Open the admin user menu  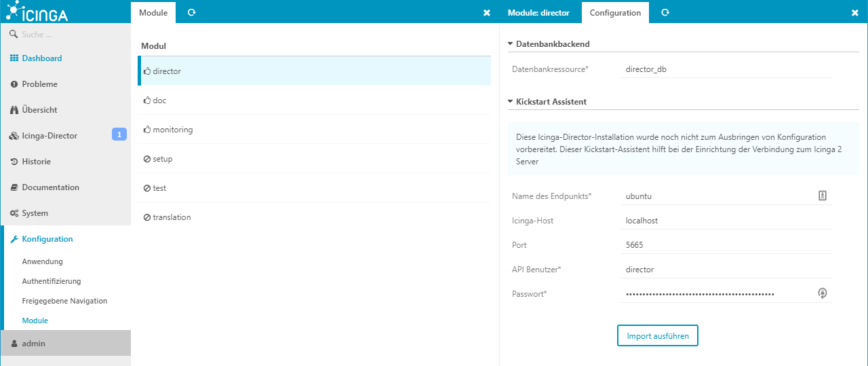pyautogui.click(x=33, y=344)
